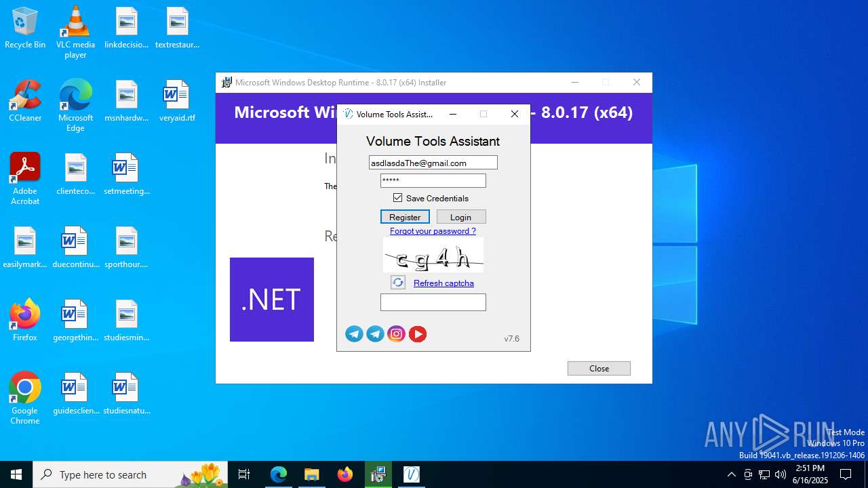Open network status in system tray
Screen dimensions: 868x488
click(764, 474)
